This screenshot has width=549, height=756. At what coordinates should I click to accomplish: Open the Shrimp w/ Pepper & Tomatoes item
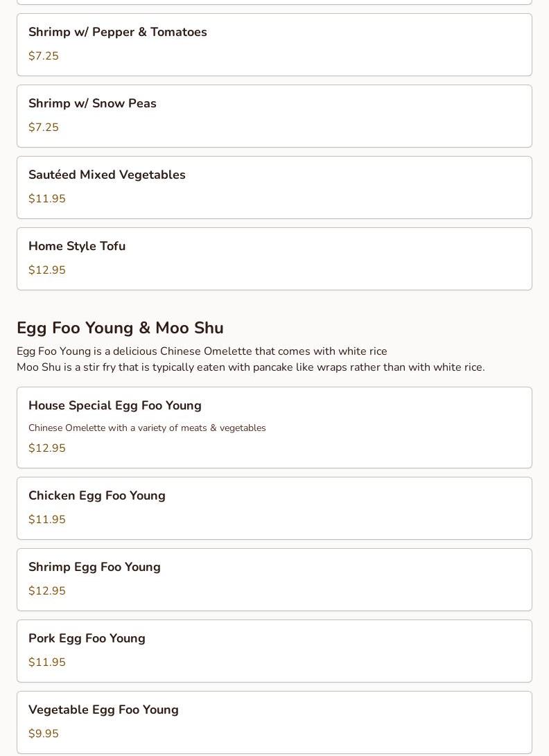click(x=118, y=33)
